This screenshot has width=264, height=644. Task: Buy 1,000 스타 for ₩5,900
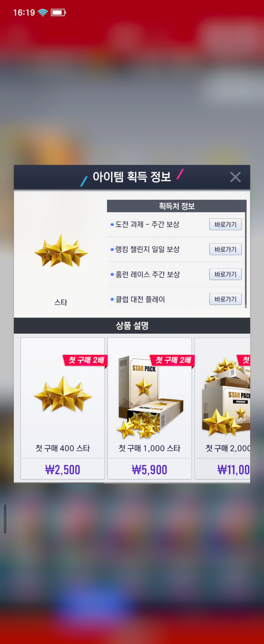point(150,470)
